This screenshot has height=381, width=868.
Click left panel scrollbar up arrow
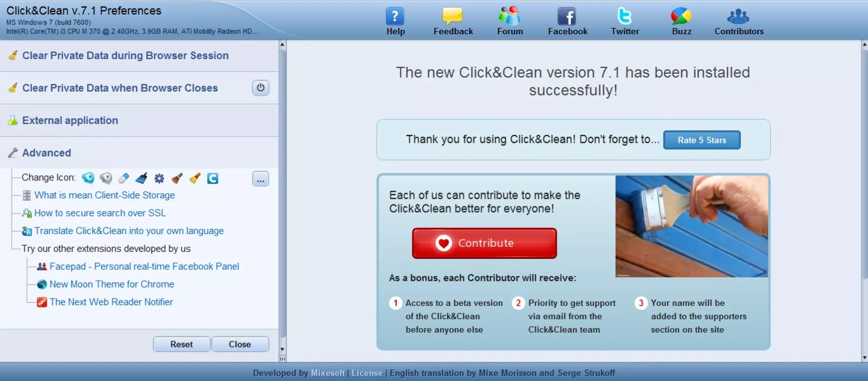pos(282,44)
